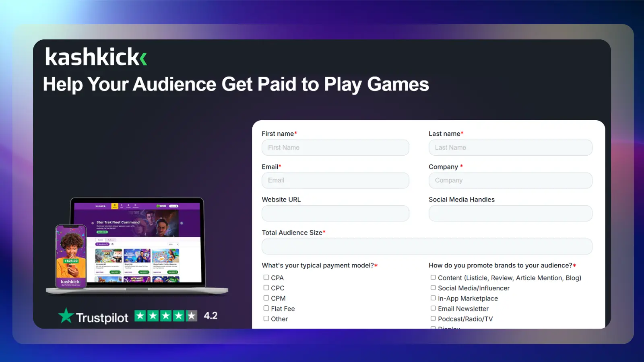Viewport: 644px width, 362px height.
Task: Click into the Email input
Action: pos(335,181)
